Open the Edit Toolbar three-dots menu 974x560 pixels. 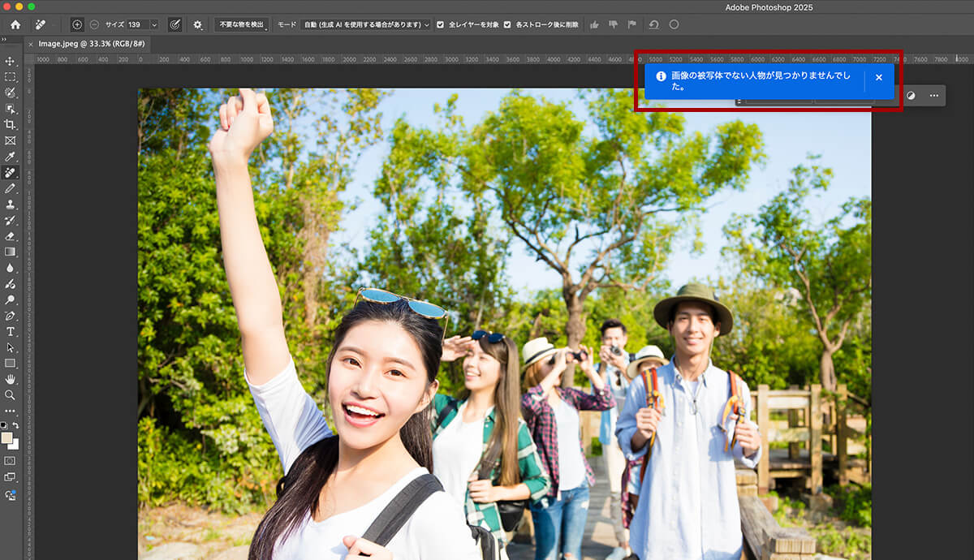[11, 411]
